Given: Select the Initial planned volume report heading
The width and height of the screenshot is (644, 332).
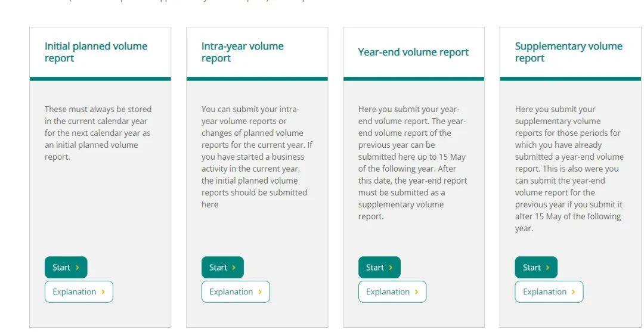Looking at the screenshot, I should (96, 52).
